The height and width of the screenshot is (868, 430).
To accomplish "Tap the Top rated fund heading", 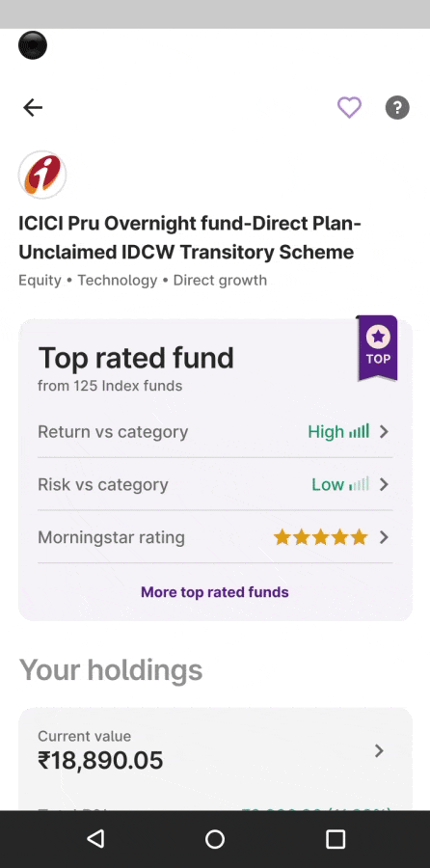I will 136,358.
